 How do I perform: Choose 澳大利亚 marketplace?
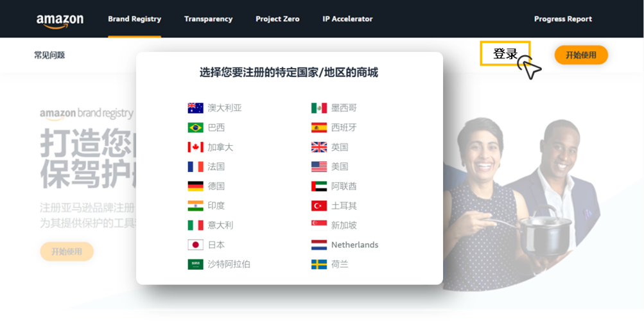tap(225, 108)
